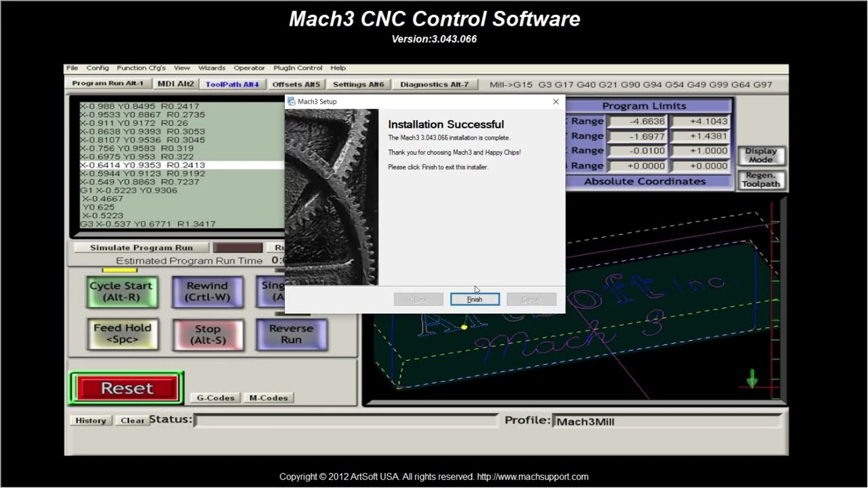The height and width of the screenshot is (488, 868).
Task: Click the +4.1043 range maximum value
Action: (x=701, y=121)
